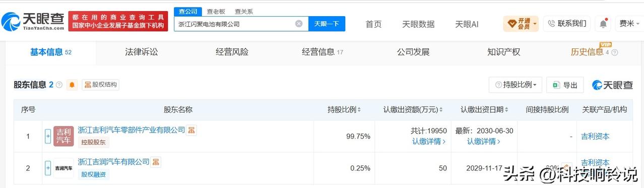Viewport: 644px width, 188px height.
Task: Open 浙江吉利汽车零部件产业有限公司 company link
Action: 132,130
